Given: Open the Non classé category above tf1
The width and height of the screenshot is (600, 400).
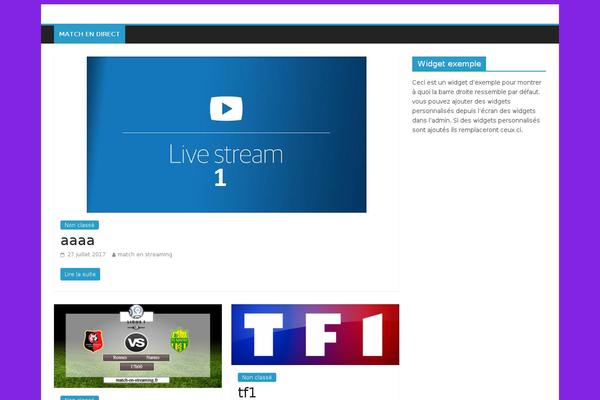Looking at the screenshot, I should pos(257,377).
